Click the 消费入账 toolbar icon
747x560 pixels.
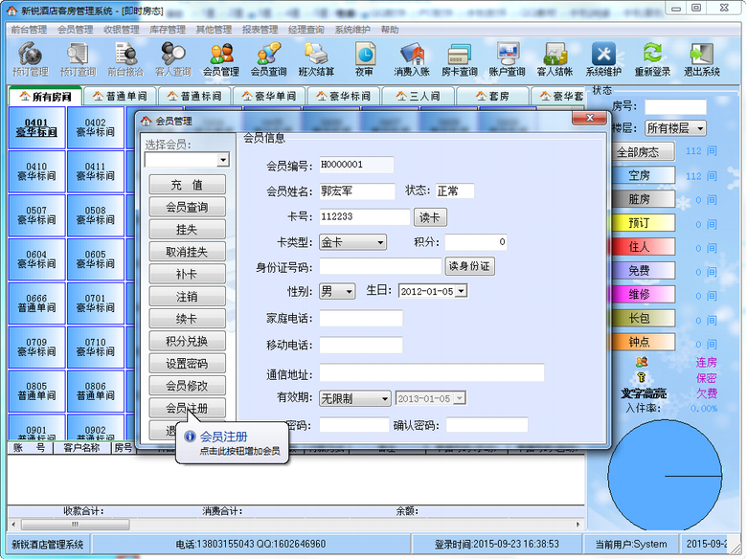tap(412, 59)
